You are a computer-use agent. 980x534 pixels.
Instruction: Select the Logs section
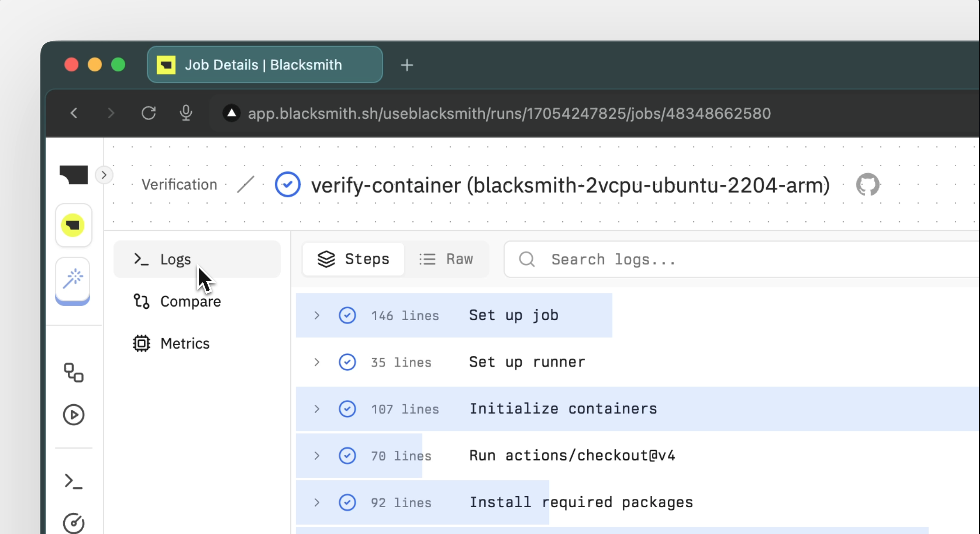click(x=197, y=259)
